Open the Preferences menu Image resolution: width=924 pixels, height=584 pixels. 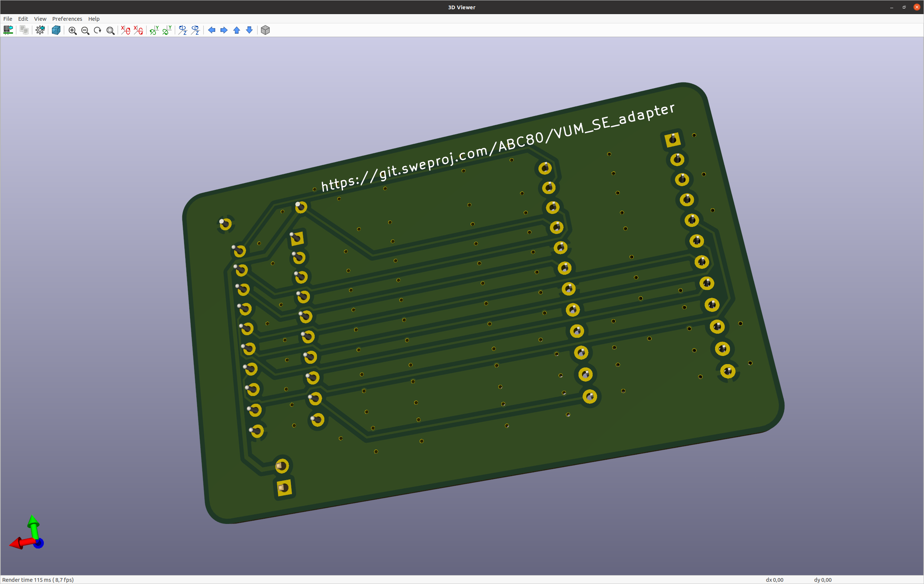tap(67, 19)
